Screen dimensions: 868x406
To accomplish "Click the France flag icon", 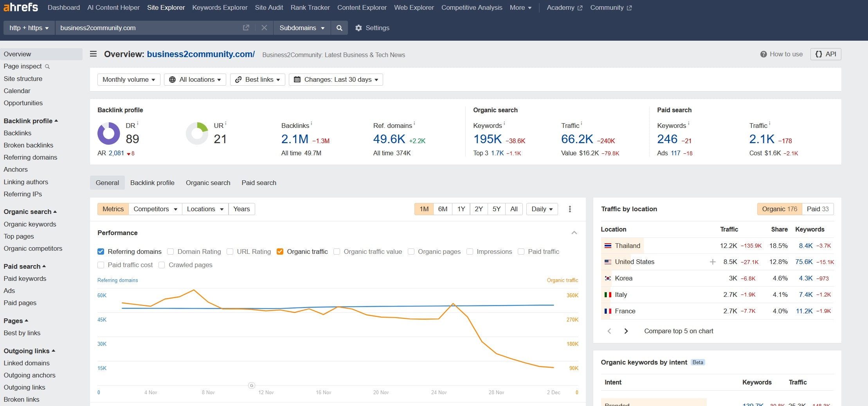I will point(608,311).
